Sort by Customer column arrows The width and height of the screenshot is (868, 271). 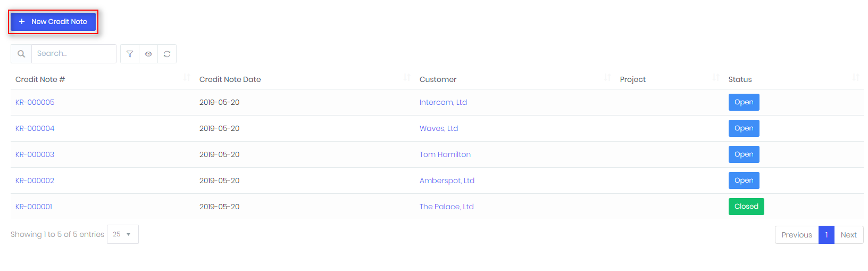[607, 78]
